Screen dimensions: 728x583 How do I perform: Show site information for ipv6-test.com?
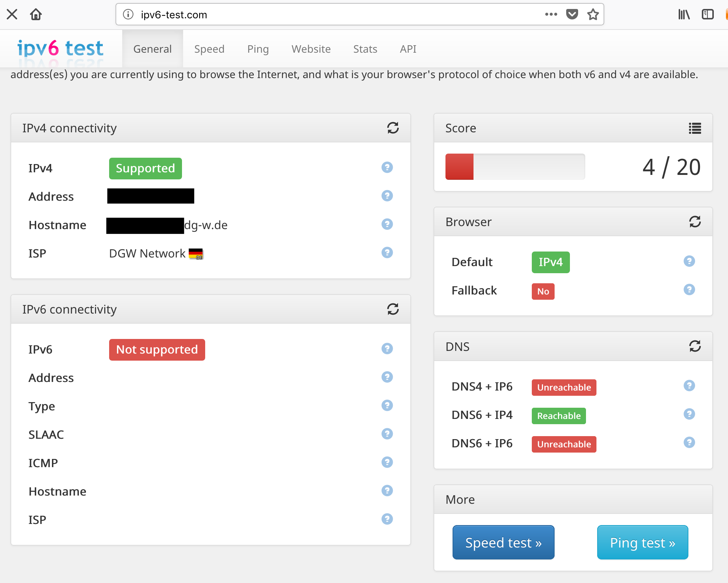tap(128, 15)
